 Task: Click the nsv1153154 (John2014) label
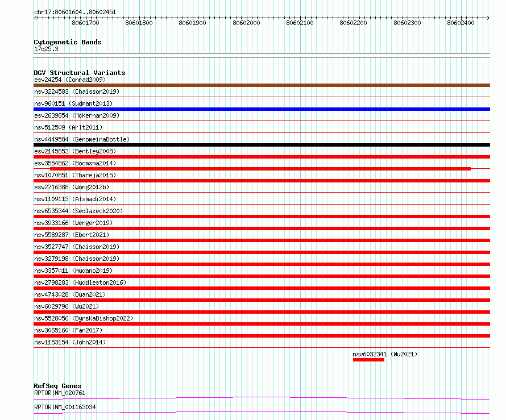pos(70,342)
